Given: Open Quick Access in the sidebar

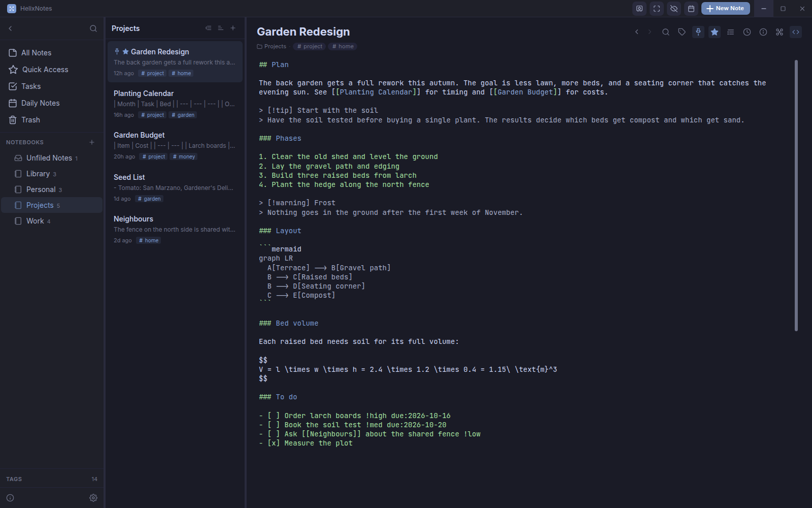Looking at the screenshot, I should pyautogui.click(x=51, y=70).
